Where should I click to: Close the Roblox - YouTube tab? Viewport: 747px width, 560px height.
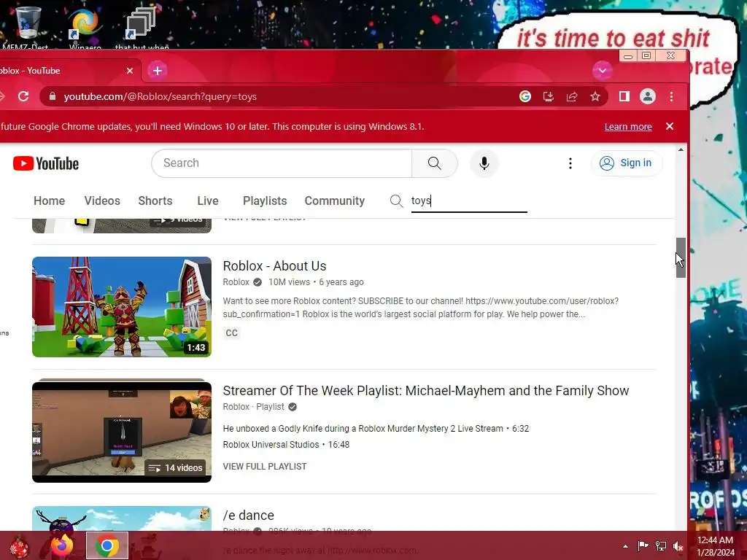click(x=130, y=71)
